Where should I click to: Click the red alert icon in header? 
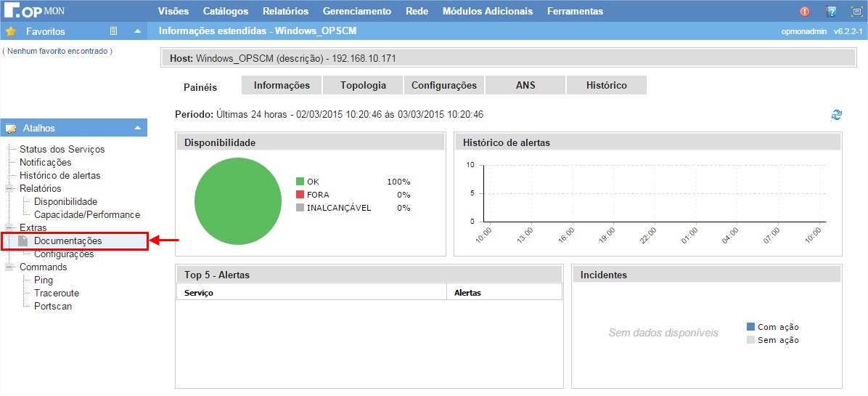click(x=805, y=12)
